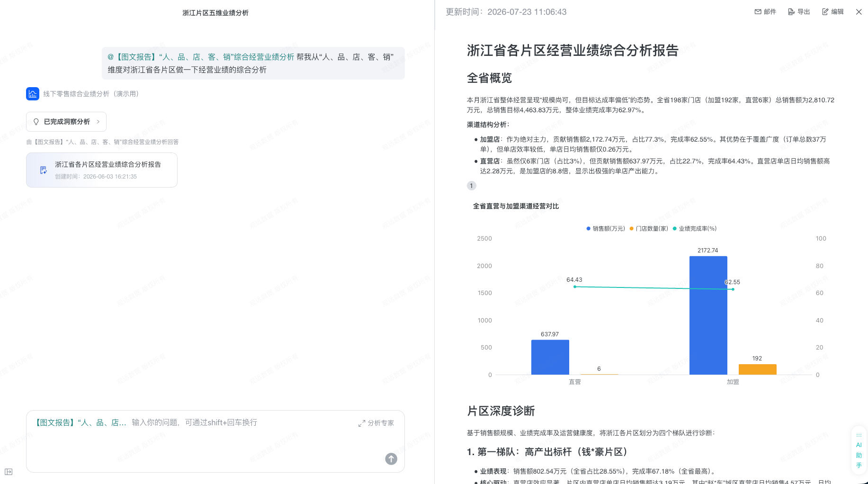Click the 62.55 line data point
Viewport: 868px width, 484px height.
click(x=733, y=289)
